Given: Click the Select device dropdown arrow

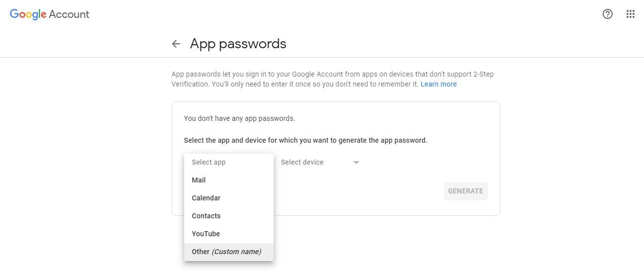Looking at the screenshot, I should [x=356, y=163].
